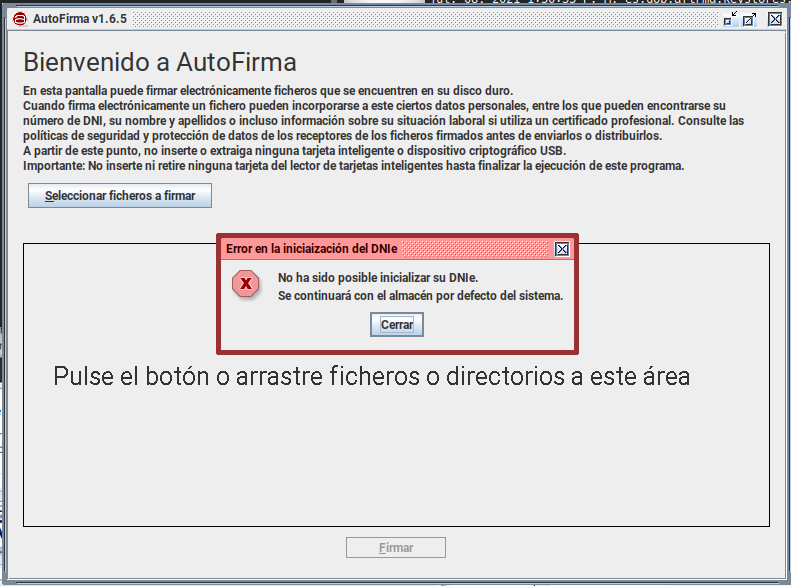791x586 pixels.
Task: Maximize the AutoFirma window
Action: pos(750,19)
